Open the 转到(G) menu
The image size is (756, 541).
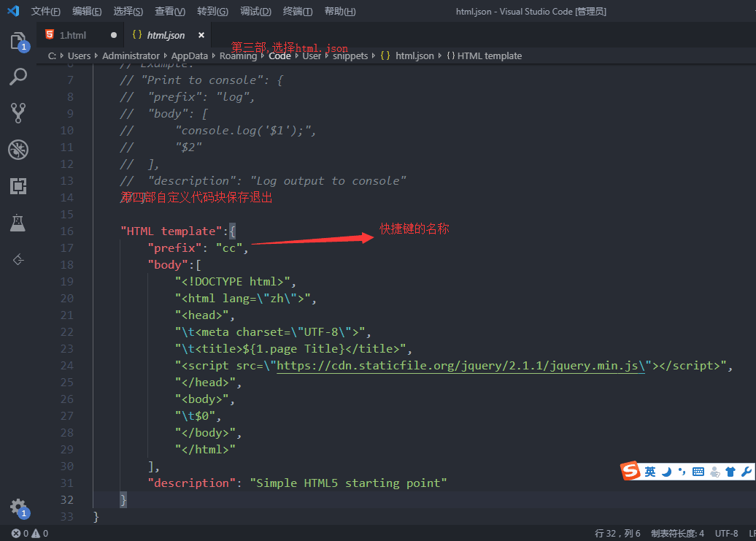[212, 11]
